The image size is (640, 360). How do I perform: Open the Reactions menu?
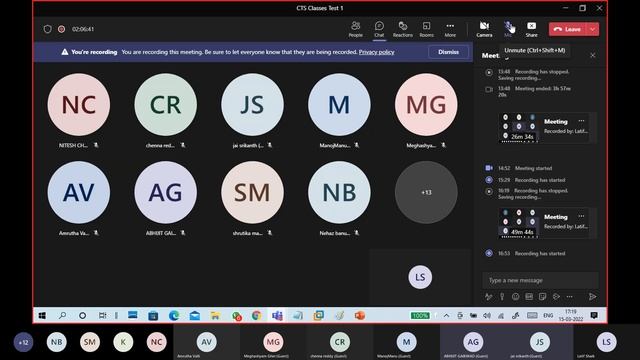(402, 29)
